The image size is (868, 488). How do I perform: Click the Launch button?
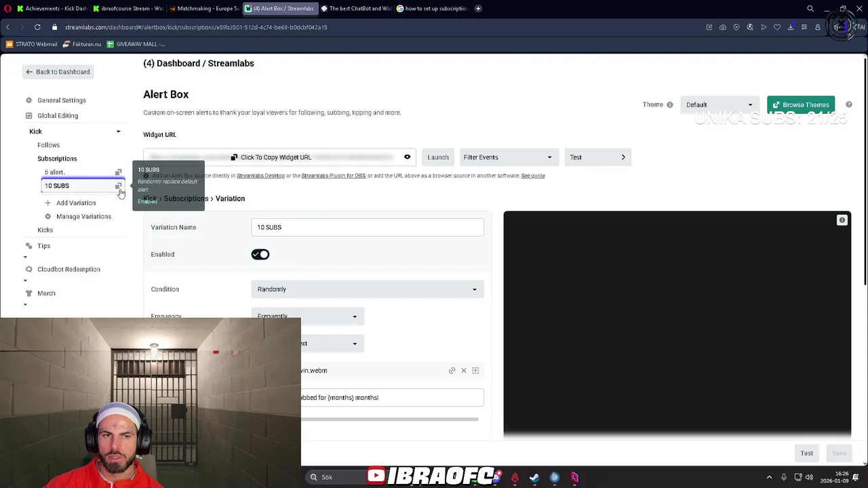[x=438, y=157]
